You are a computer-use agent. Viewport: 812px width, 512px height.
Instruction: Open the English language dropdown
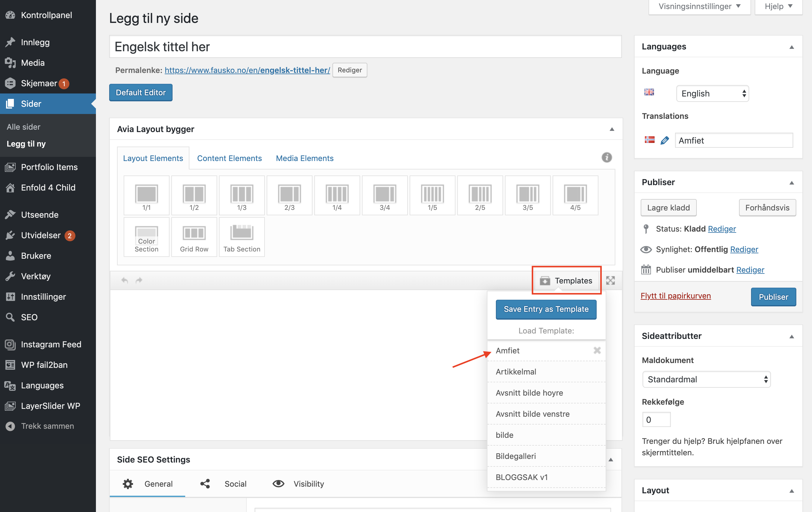712,93
